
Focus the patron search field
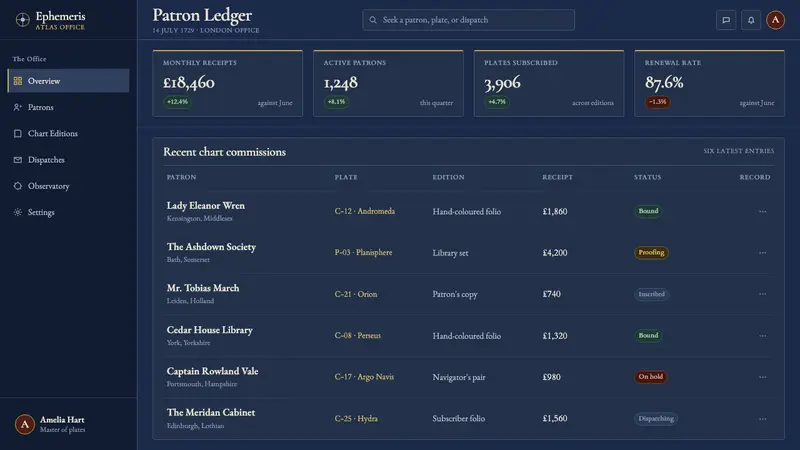click(x=468, y=20)
